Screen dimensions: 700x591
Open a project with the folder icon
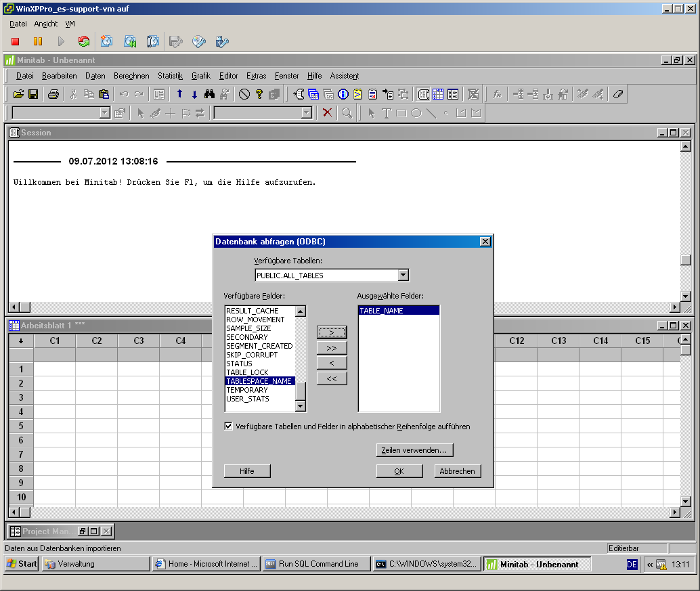tap(18, 94)
